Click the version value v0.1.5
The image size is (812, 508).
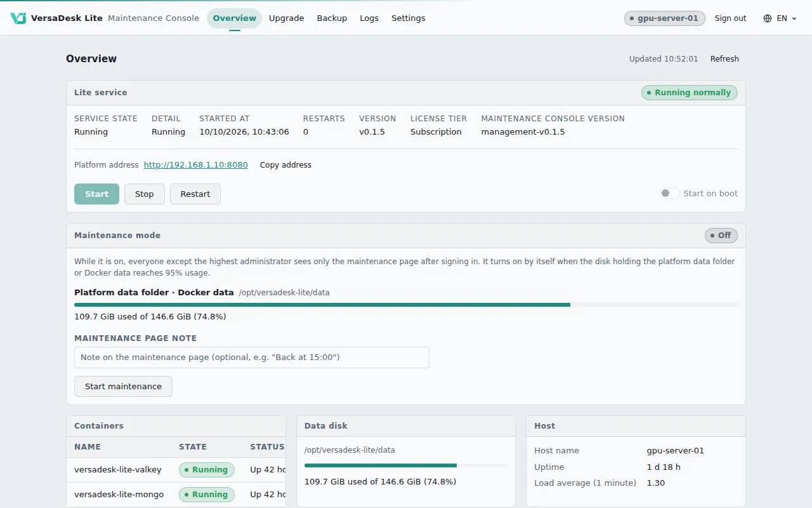(372, 132)
